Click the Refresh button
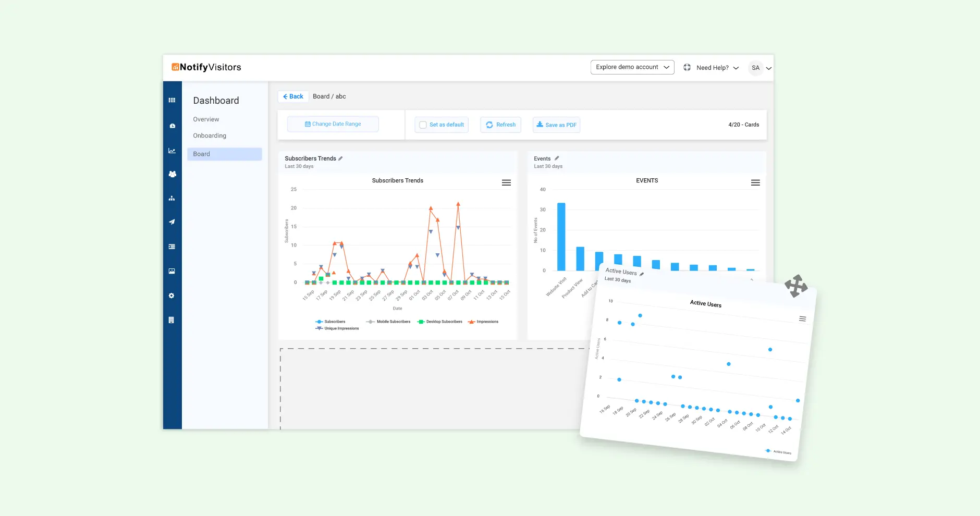Screen dimensions: 980x516 [x=500, y=125]
